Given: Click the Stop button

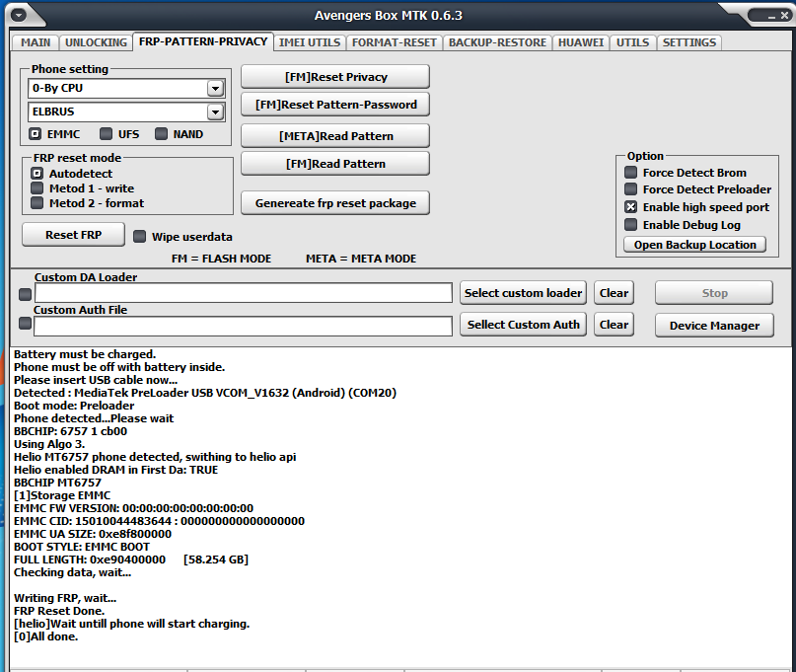Looking at the screenshot, I should pos(714,293).
